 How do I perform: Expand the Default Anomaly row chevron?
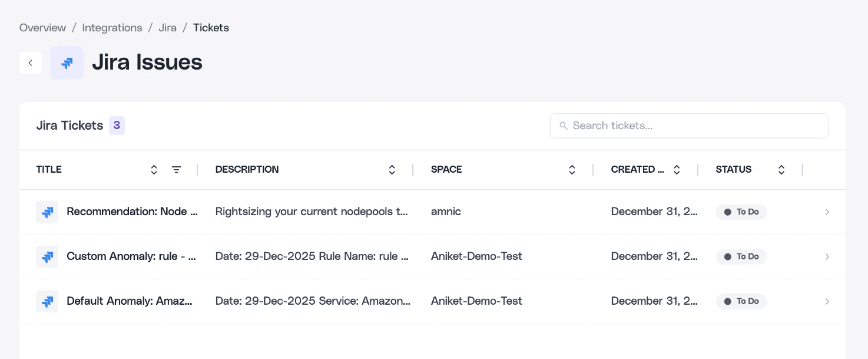click(827, 301)
